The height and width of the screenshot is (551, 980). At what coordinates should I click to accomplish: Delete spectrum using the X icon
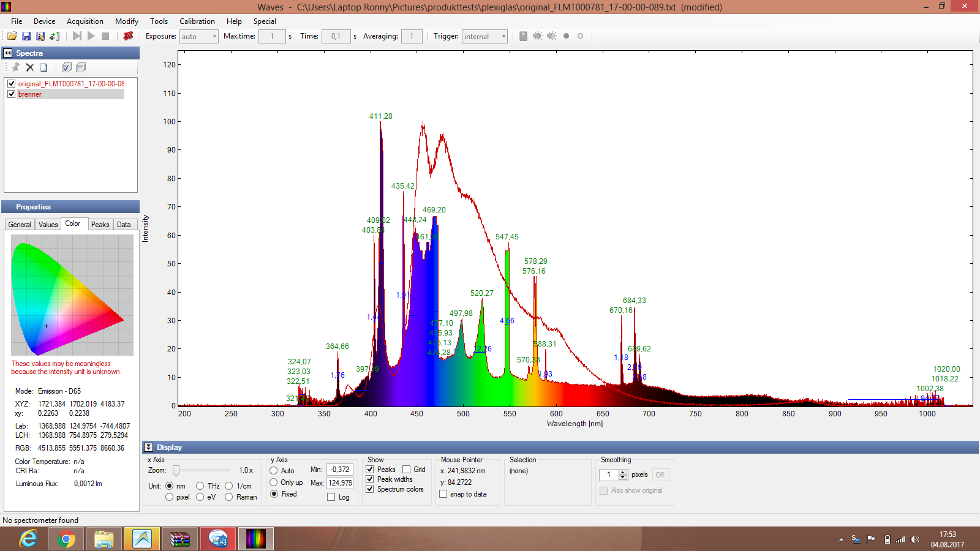pos(29,67)
